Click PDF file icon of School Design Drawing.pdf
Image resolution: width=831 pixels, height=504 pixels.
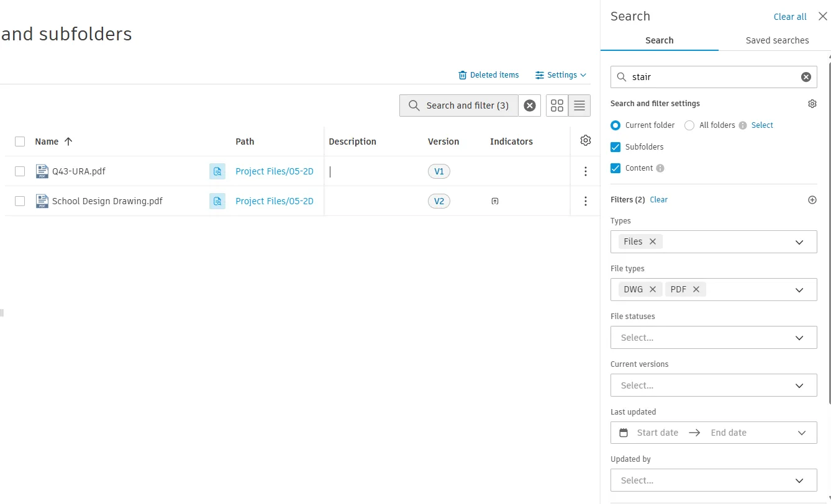[x=42, y=201]
